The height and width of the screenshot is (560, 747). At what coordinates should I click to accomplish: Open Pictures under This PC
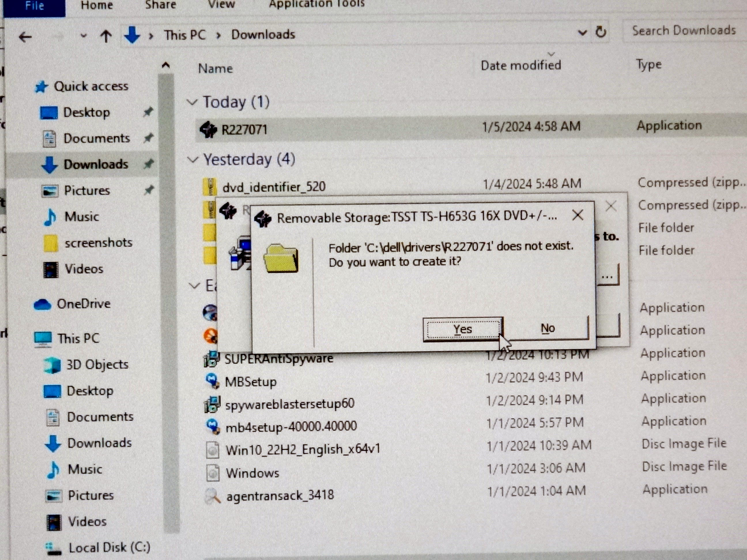pyautogui.click(x=80, y=495)
